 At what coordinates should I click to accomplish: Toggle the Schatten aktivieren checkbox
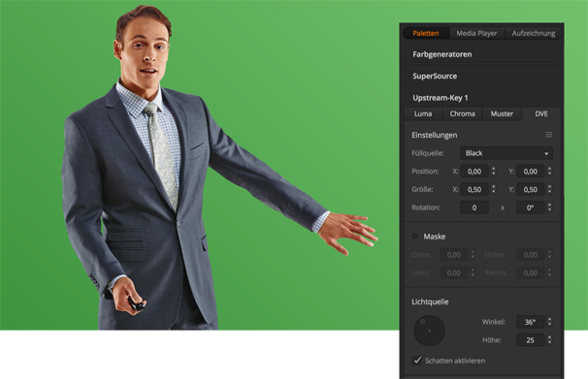tap(417, 361)
